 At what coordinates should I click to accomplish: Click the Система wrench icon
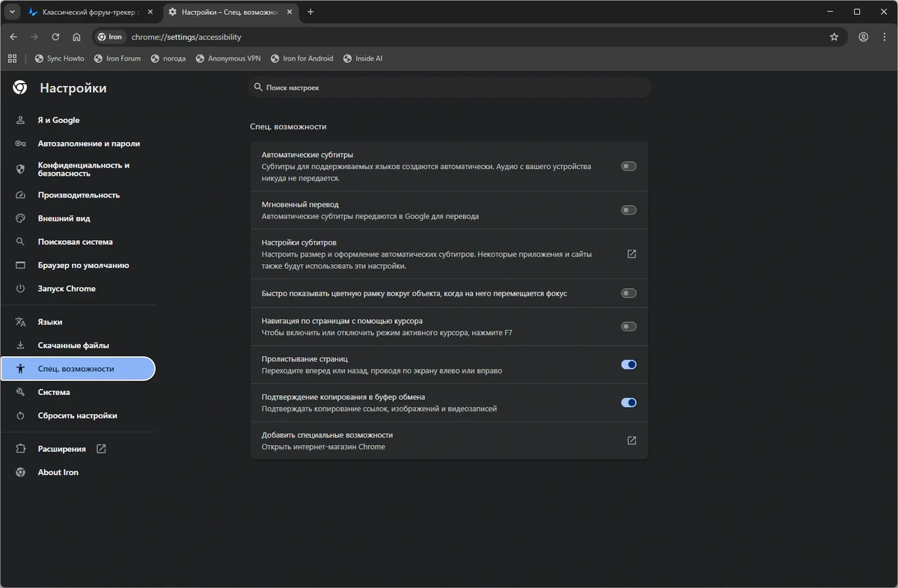(21, 392)
